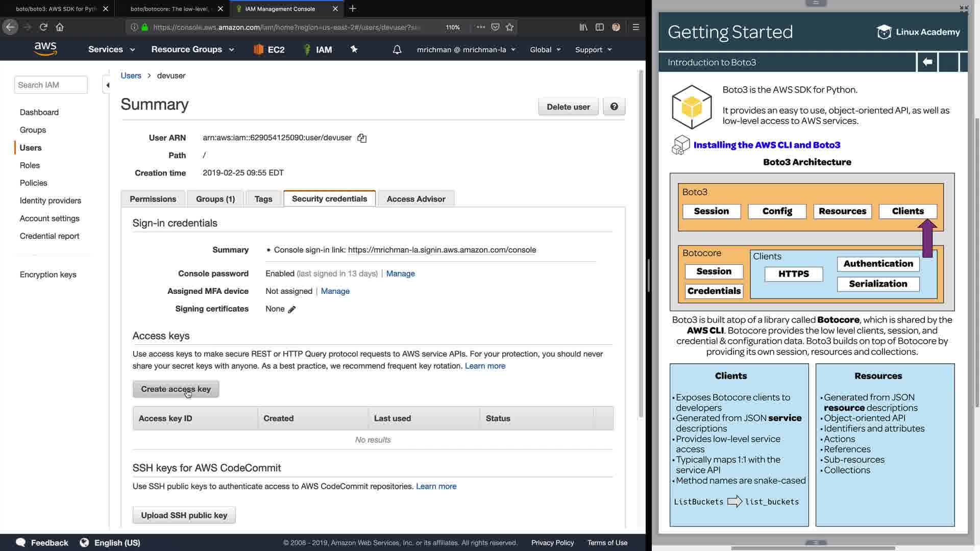Click the AWS logo home icon
Image resolution: width=980 pixels, height=551 pixels.
(45, 49)
